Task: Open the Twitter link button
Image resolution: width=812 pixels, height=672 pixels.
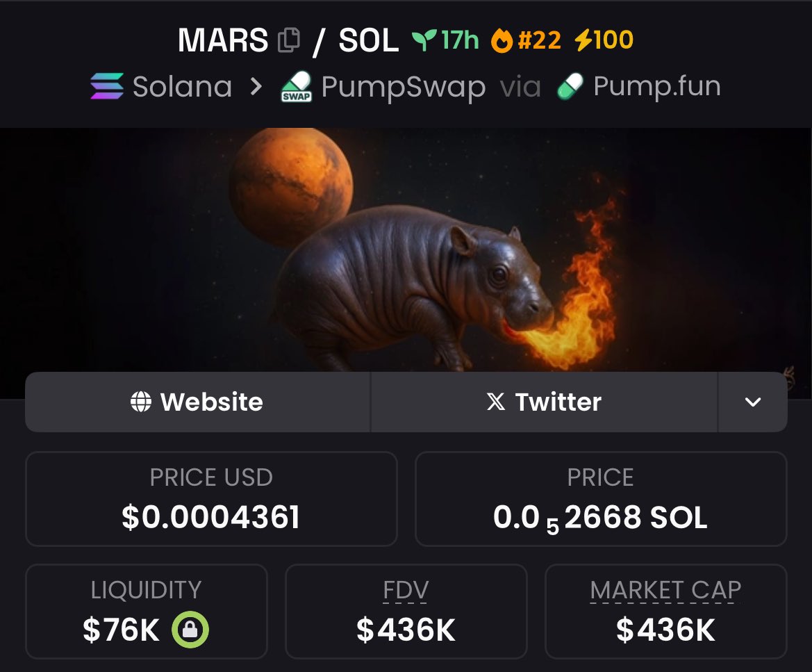Action: [x=545, y=402]
